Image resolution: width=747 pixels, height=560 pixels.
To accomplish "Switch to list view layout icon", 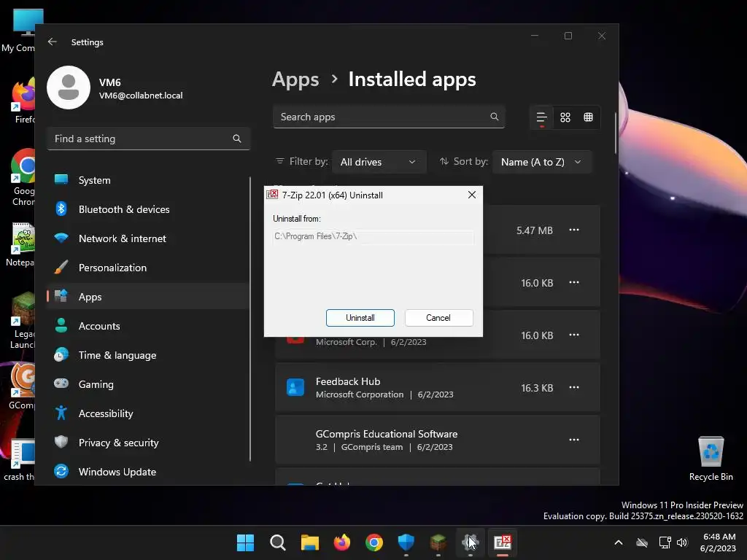I will coord(542,117).
